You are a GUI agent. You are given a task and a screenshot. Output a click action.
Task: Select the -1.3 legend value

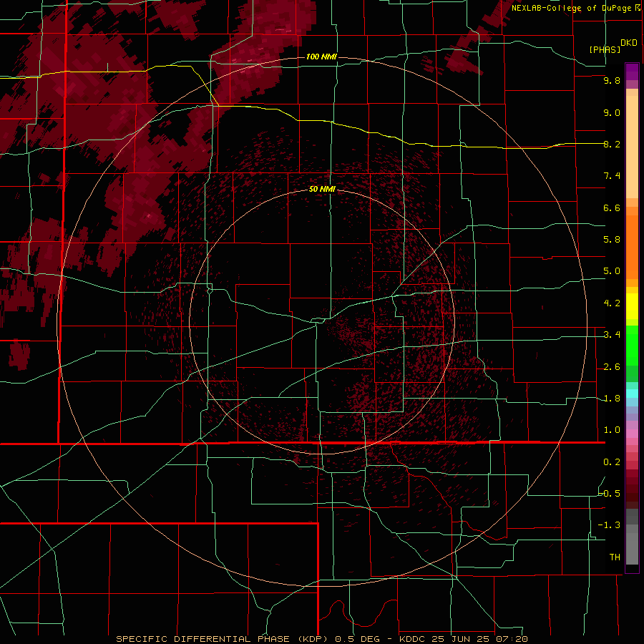point(610,525)
